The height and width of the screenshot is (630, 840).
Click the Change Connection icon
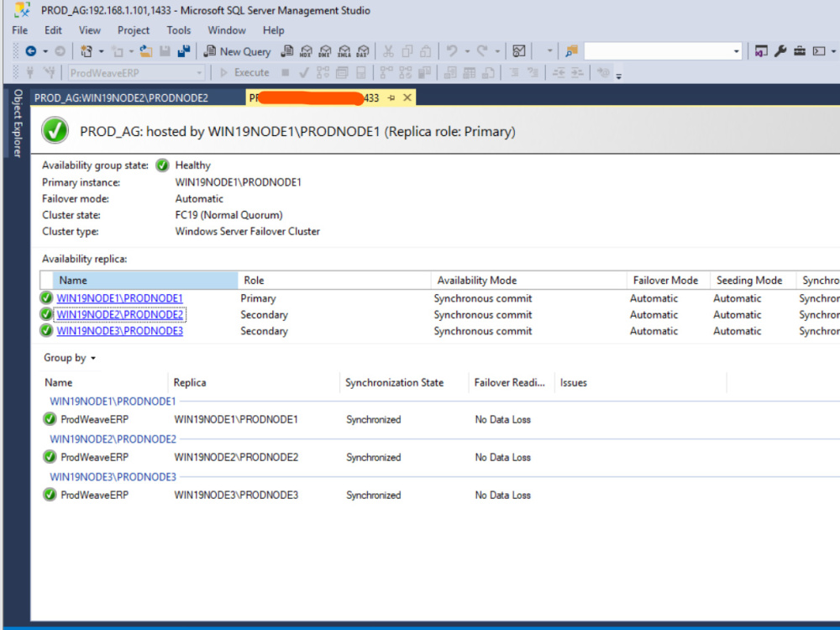point(50,72)
